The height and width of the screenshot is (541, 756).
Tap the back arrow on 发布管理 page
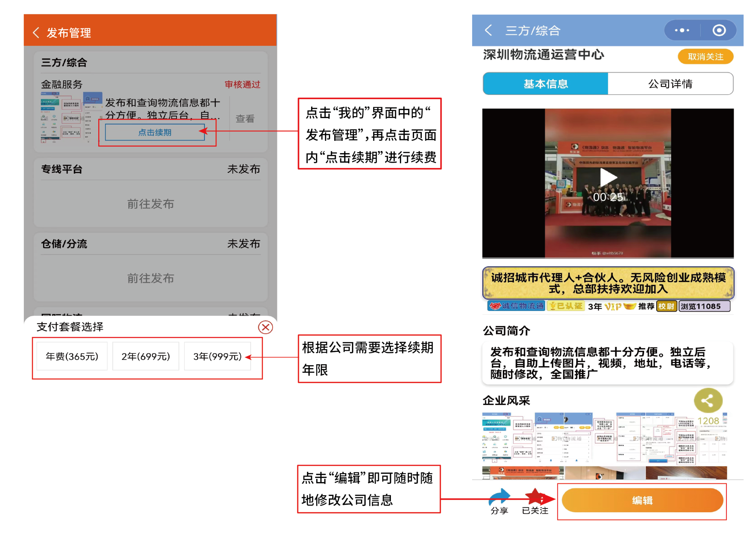pyautogui.click(x=36, y=33)
